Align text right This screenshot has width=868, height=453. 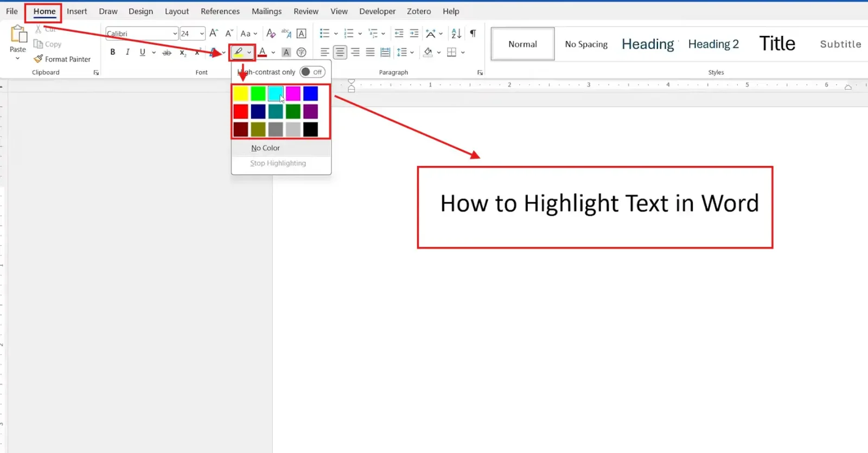click(x=355, y=52)
